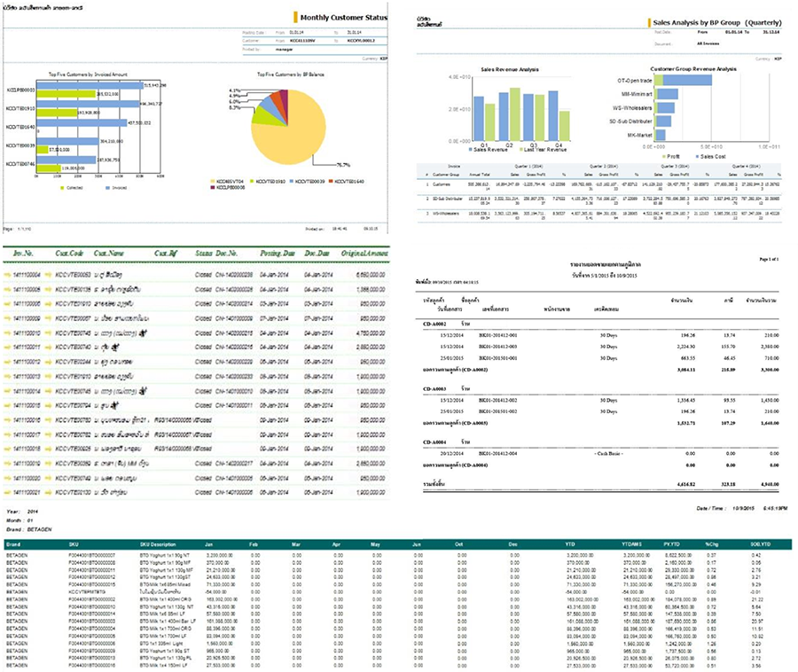This screenshot has height=672, width=798.
Task: Click the Monthly Customer Status title
Action: click(x=343, y=18)
